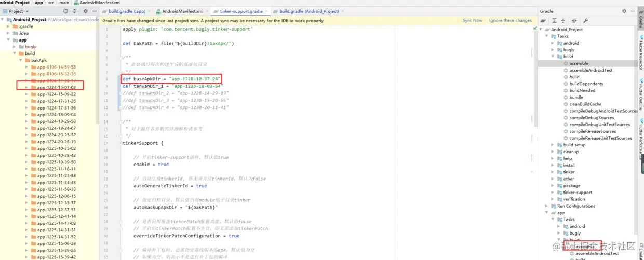The image size is (644, 260).
Task: Click fold marker at tinkerSupport block
Action: [120, 143]
